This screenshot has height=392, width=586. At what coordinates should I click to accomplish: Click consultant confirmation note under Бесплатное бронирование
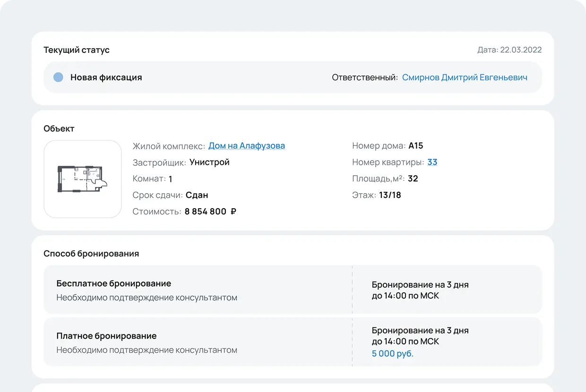point(147,298)
